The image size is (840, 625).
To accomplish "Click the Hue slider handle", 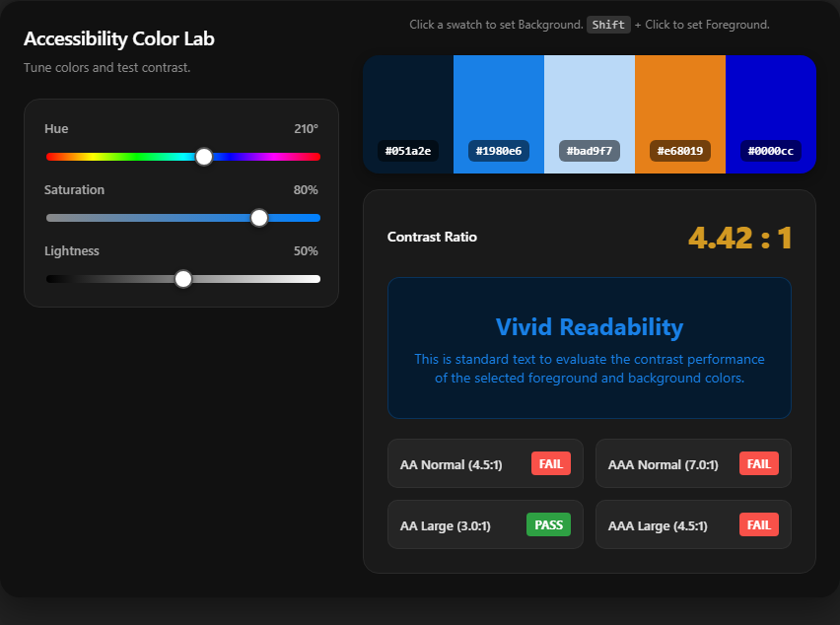I will [x=203, y=157].
